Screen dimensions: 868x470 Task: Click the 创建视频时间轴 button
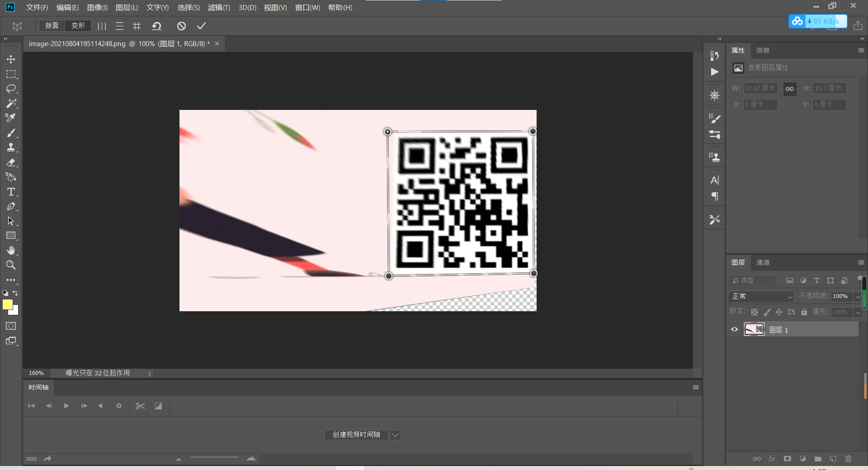[x=356, y=435]
